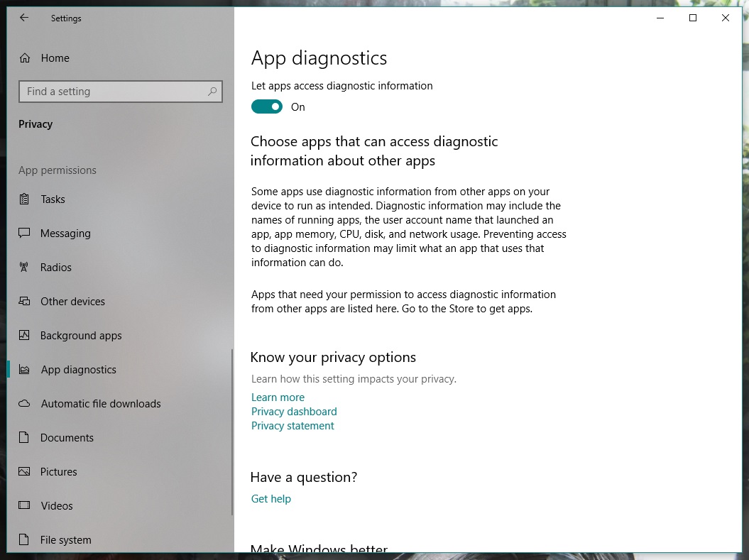Click the Messaging speech bubble icon
Image resolution: width=749 pixels, height=560 pixels.
(x=25, y=234)
